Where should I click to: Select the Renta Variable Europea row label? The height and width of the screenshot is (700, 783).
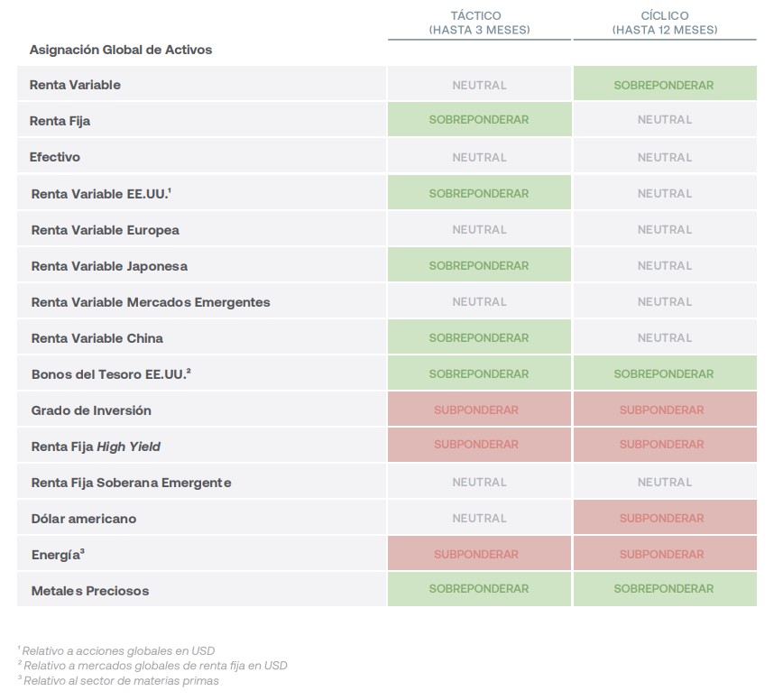point(105,230)
